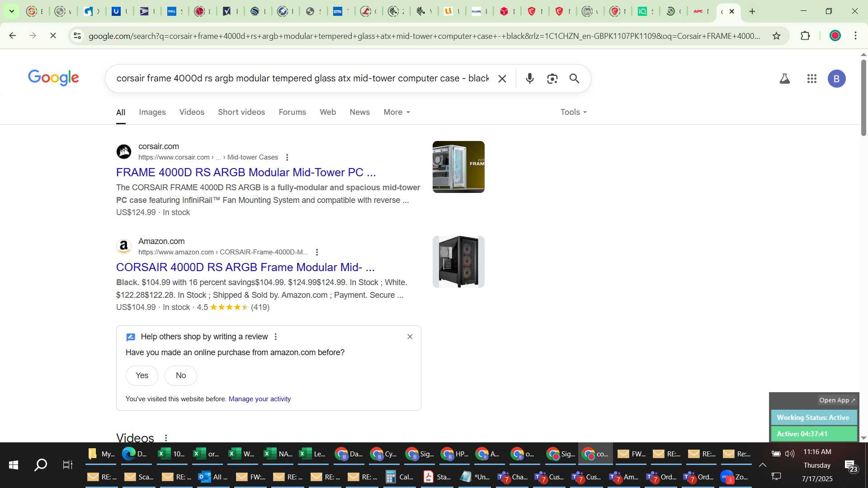868x488 pixels.
Task: Open the notification center icon
Action: tap(851, 466)
